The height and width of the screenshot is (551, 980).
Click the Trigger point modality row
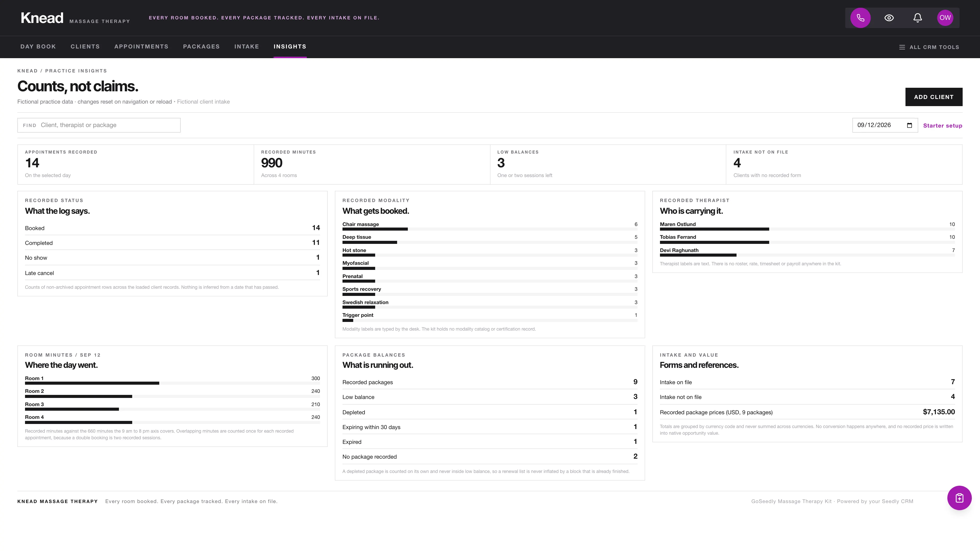pos(490,318)
